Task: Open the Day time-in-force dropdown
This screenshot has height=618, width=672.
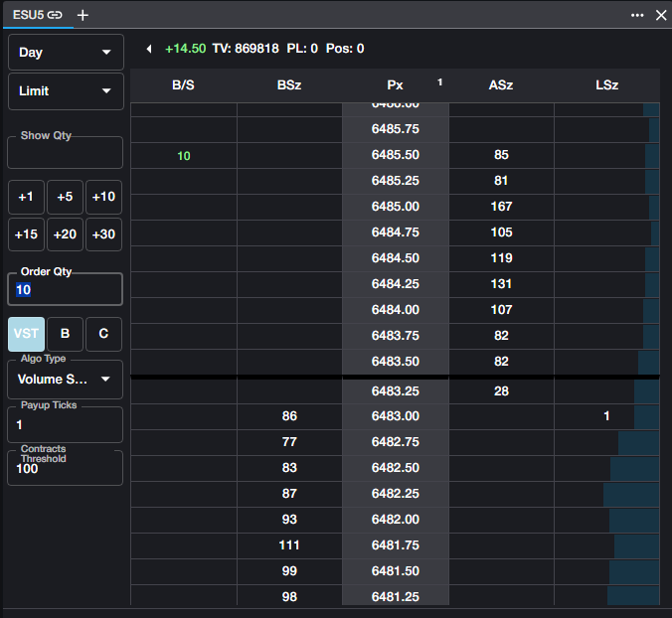Action: (66, 53)
